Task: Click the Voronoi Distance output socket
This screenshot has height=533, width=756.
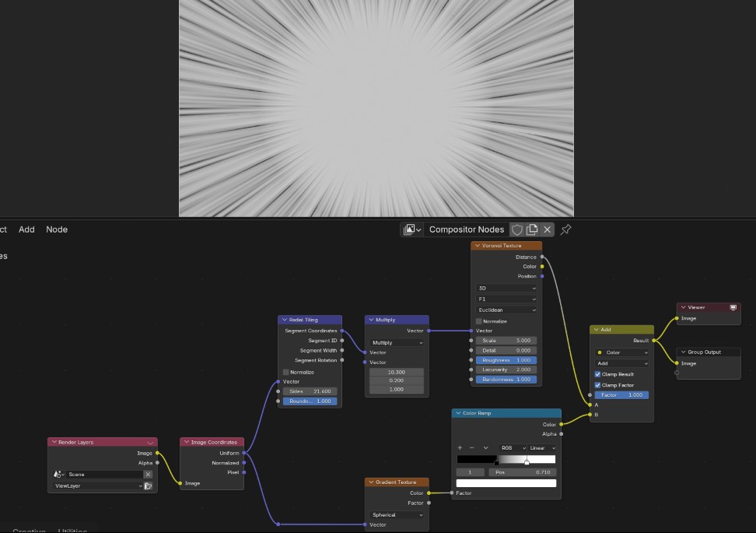Action: (542, 257)
